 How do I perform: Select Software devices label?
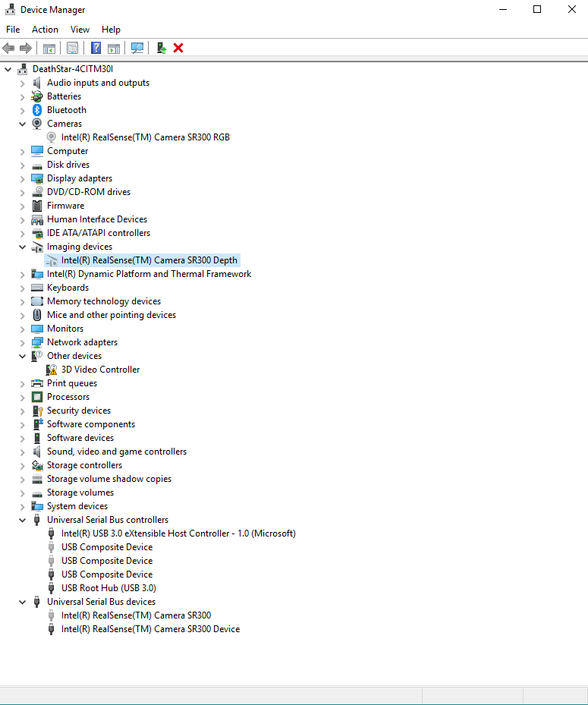80,438
